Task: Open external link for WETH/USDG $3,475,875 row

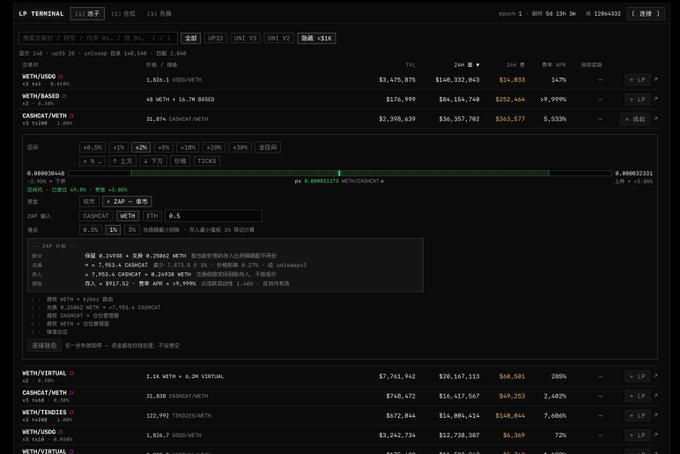Action: [656, 79]
